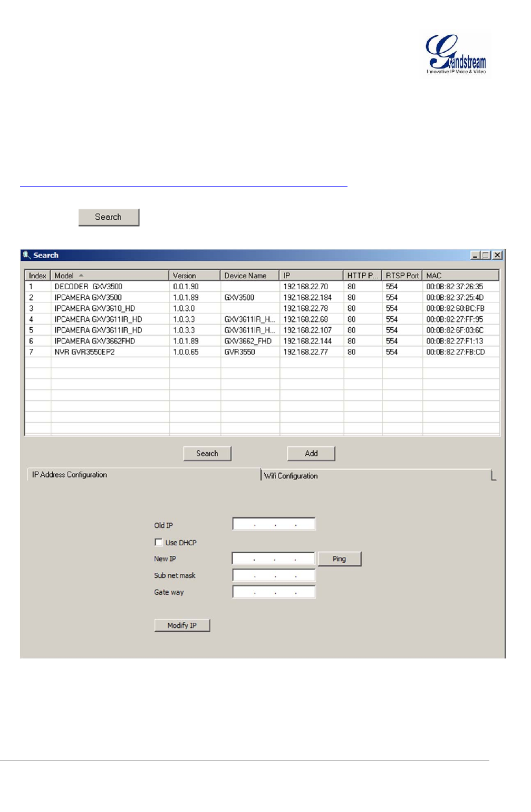The height and width of the screenshot is (812, 531).
Task: Select the IPCAMERA GXV3500 row
Action: click(x=262, y=298)
